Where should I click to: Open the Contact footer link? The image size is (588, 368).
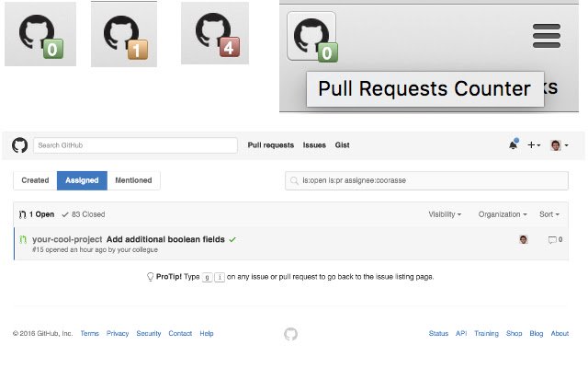point(180,333)
